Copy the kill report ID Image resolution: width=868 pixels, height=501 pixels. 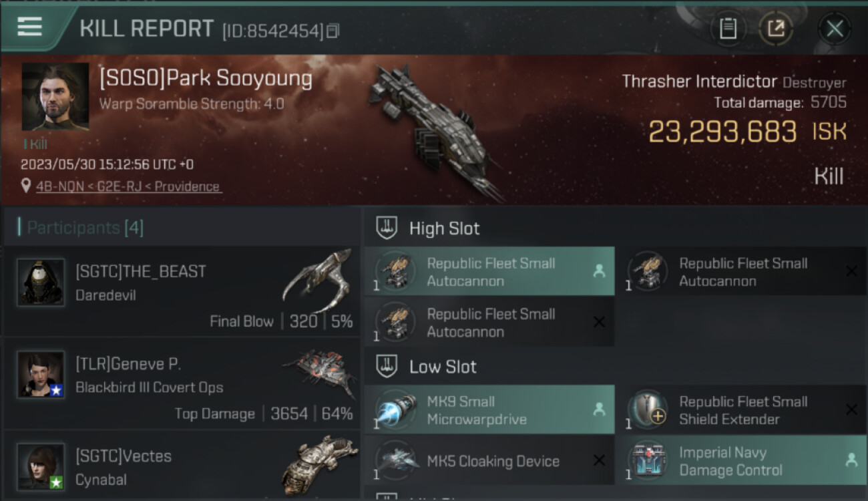point(333,31)
